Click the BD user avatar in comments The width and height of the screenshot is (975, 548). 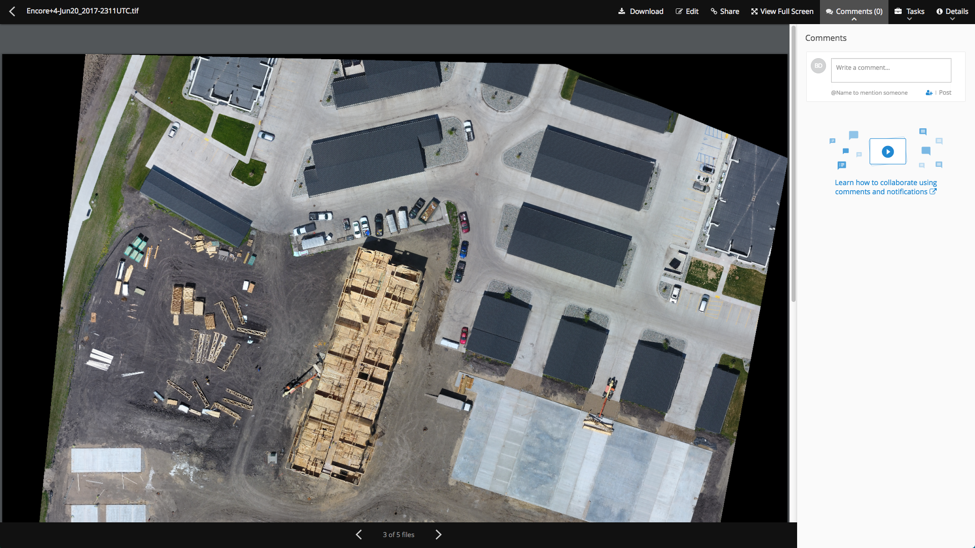click(x=818, y=66)
